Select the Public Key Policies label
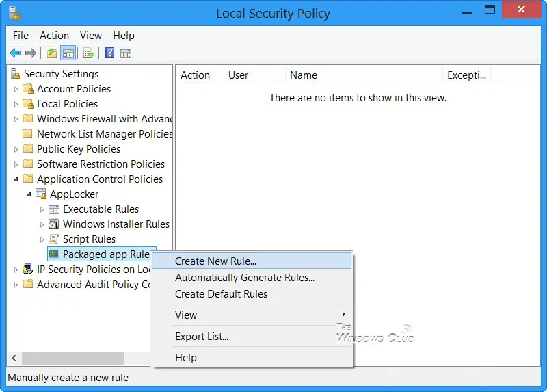This screenshot has width=547, height=392. point(79,148)
